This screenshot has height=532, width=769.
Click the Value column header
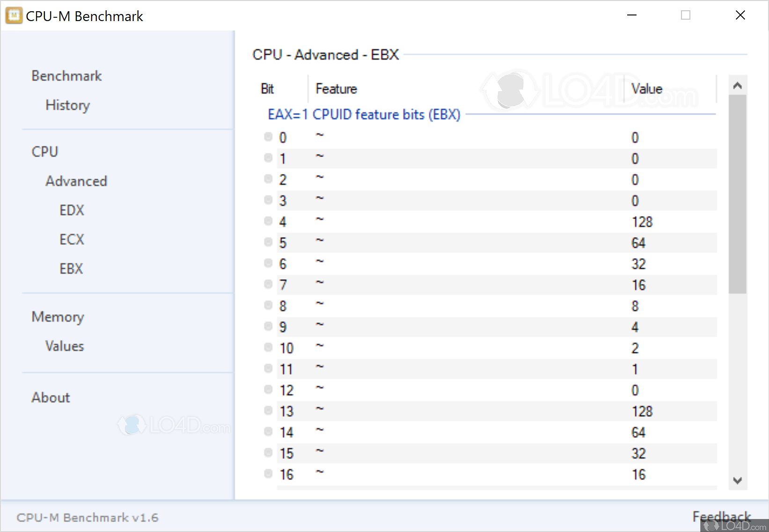click(646, 89)
